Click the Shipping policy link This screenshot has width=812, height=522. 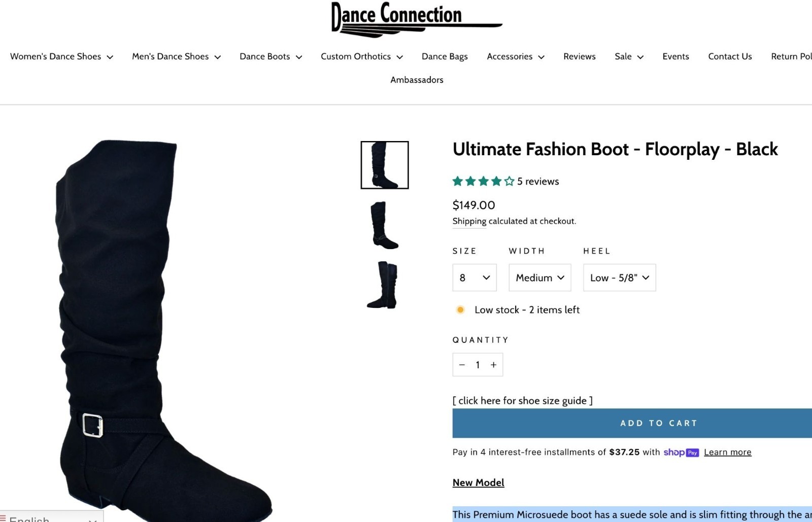[469, 221]
